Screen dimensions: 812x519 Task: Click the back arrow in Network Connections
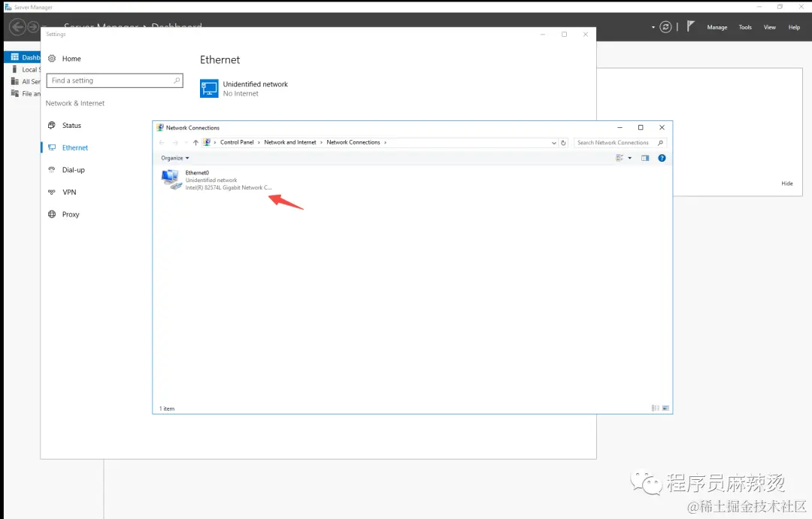pyautogui.click(x=162, y=142)
